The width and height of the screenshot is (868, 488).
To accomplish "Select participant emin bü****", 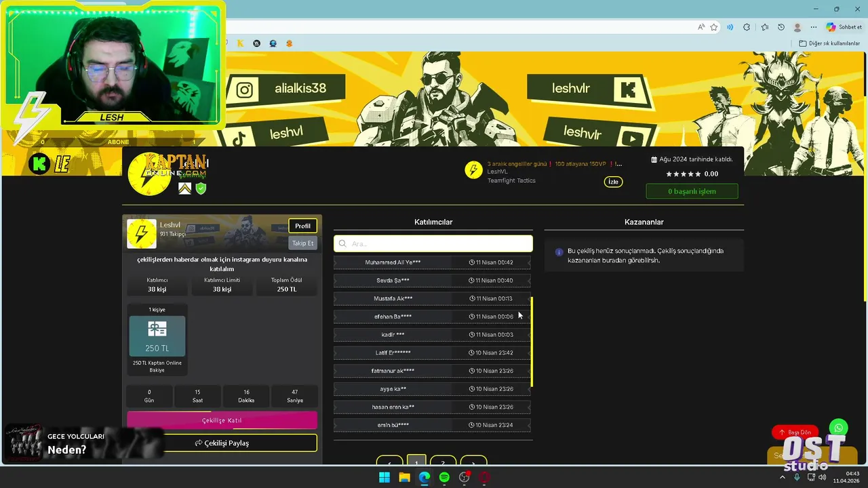I will (x=432, y=425).
